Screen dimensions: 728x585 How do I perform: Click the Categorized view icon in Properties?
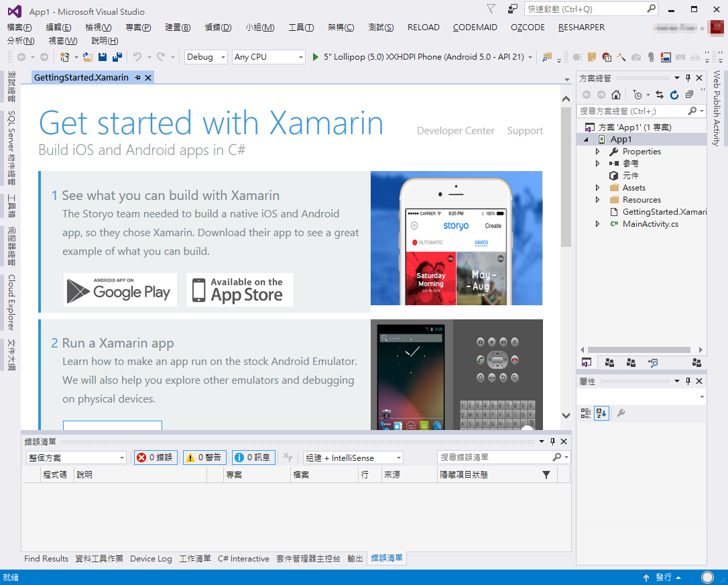[x=586, y=413]
